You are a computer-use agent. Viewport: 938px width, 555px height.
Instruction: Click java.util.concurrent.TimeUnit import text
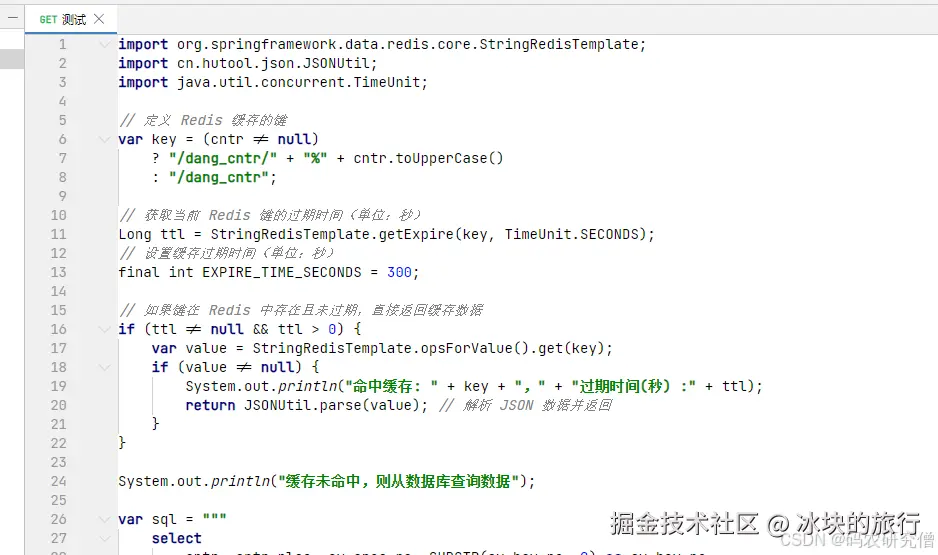(x=302, y=83)
